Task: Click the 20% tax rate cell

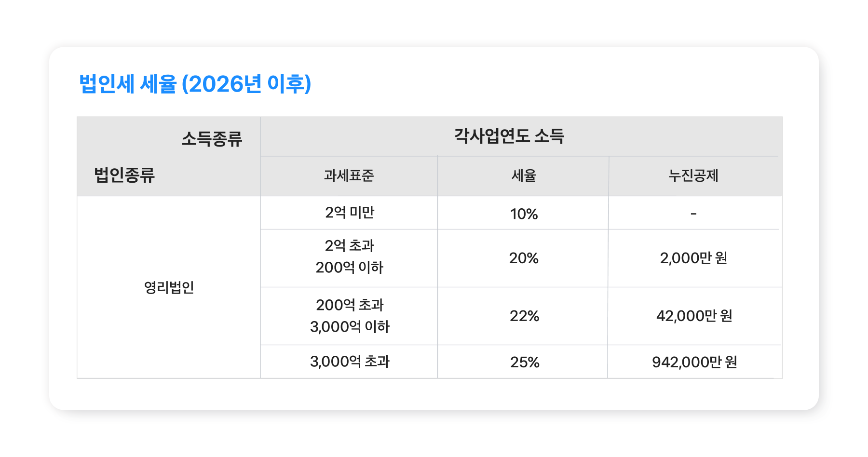Action: pyautogui.click(x=524, y=258)
